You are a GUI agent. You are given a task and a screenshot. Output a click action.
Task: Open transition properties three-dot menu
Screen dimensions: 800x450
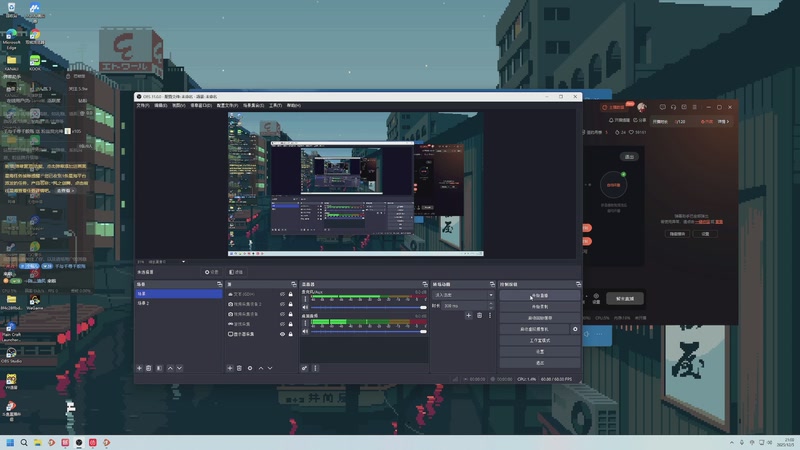coord(490,315)
